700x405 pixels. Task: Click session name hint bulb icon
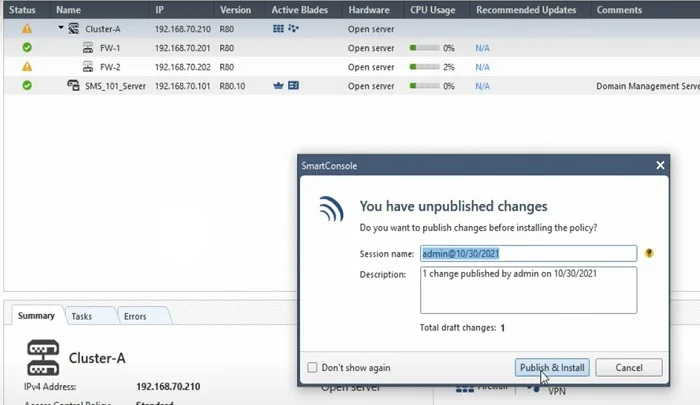[x=649, y=254]
